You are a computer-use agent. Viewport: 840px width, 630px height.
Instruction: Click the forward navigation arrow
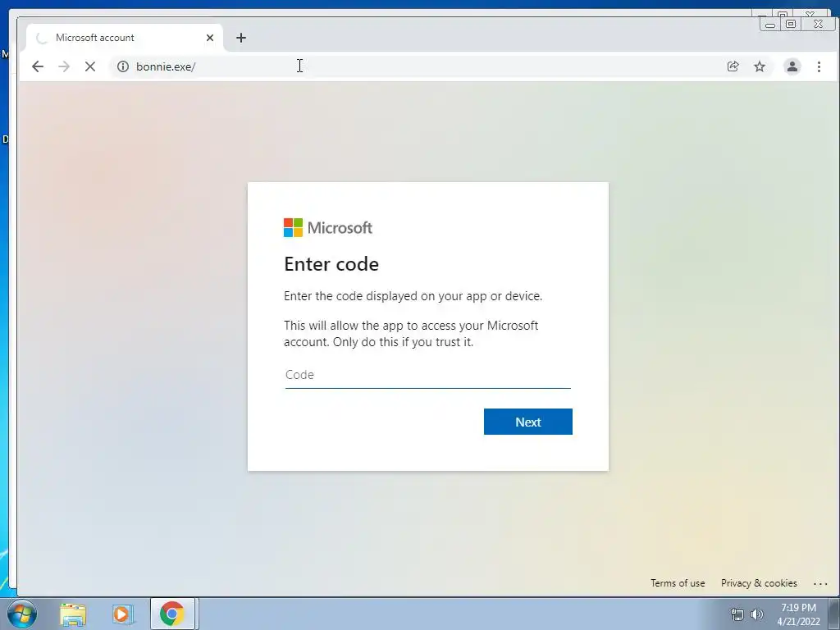(64, 66)
